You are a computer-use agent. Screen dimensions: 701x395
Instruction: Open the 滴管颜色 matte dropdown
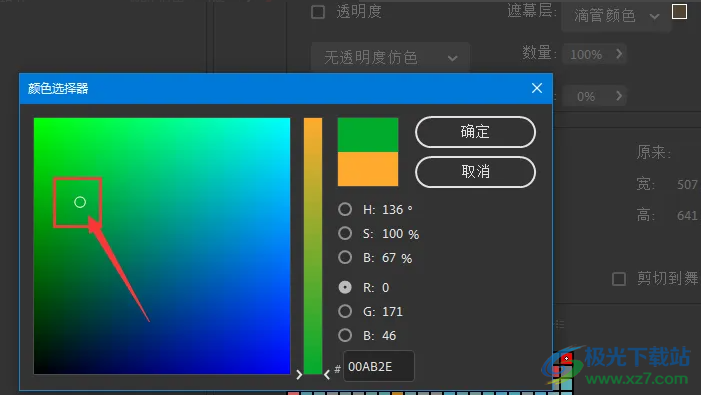(617, 17)
